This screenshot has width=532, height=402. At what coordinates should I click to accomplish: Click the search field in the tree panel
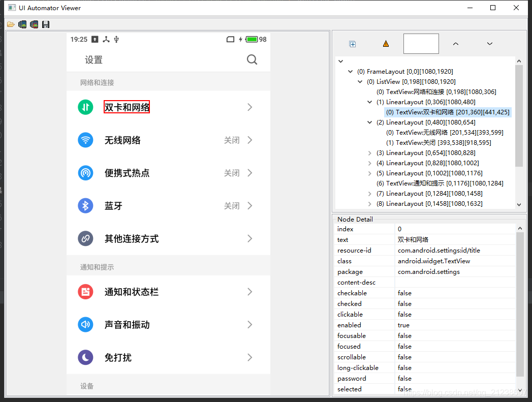(421, 43)
